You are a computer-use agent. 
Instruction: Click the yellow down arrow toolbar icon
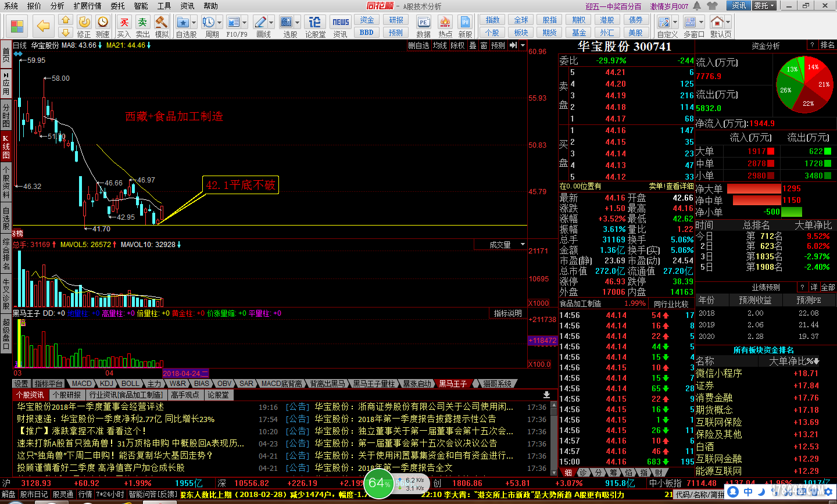coord(66,33)
